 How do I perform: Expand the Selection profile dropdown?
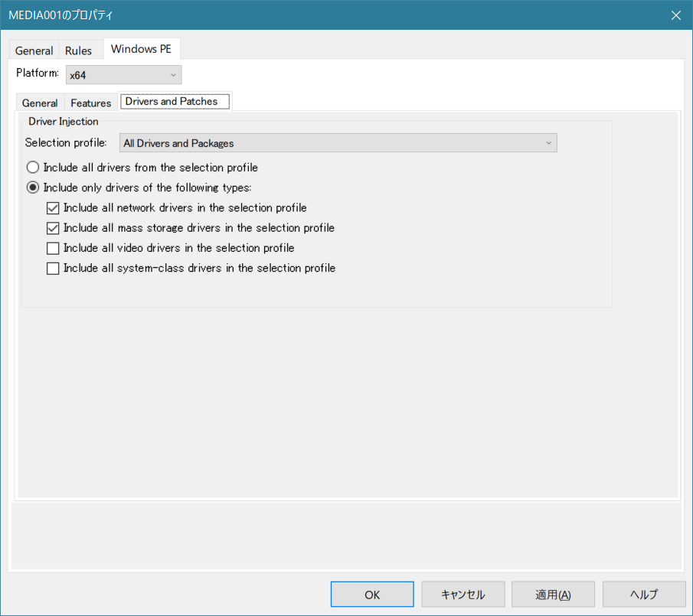pos(338,143)
